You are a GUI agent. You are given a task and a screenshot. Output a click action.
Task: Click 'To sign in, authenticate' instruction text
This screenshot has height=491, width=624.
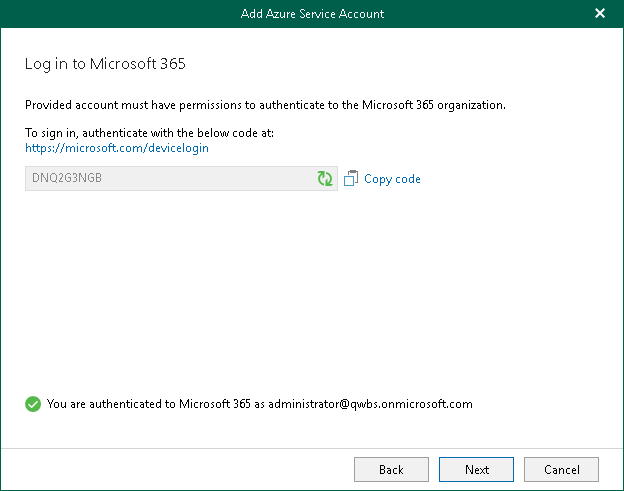pyautogui.click(x=149, y=133)
